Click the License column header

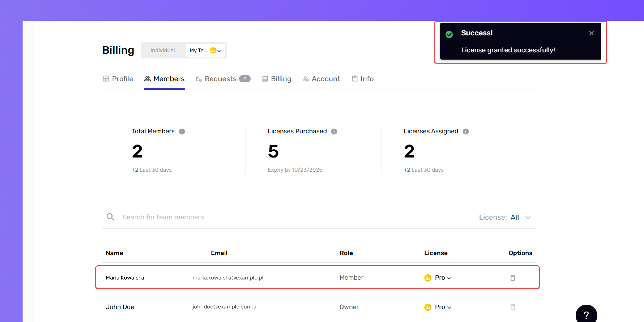[x=436, y=253]
